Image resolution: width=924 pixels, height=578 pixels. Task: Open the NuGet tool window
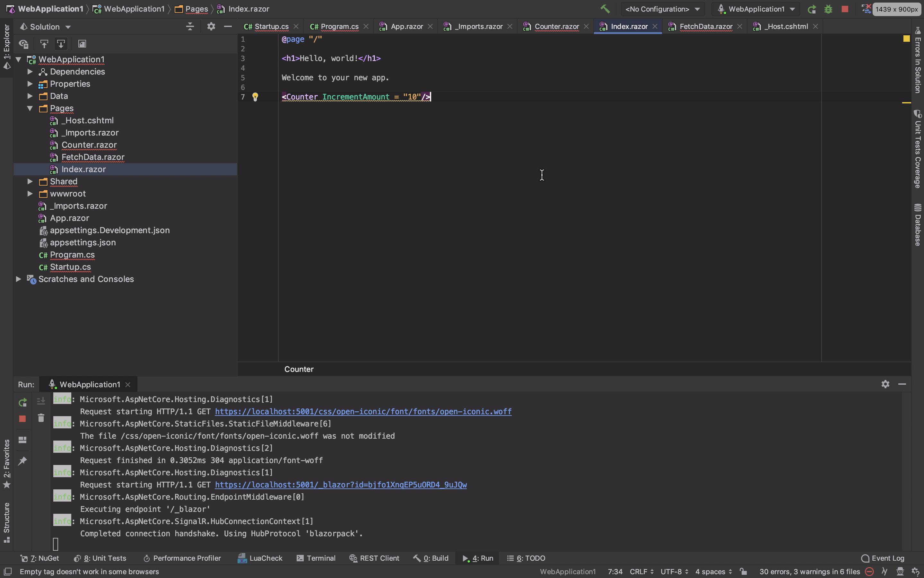[x=40, y=558]
